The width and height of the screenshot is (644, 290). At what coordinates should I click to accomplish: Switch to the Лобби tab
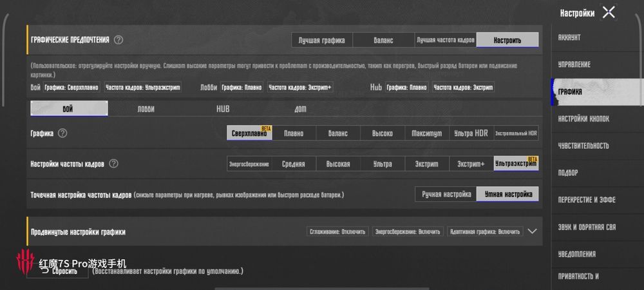click(x=146, y=110)
